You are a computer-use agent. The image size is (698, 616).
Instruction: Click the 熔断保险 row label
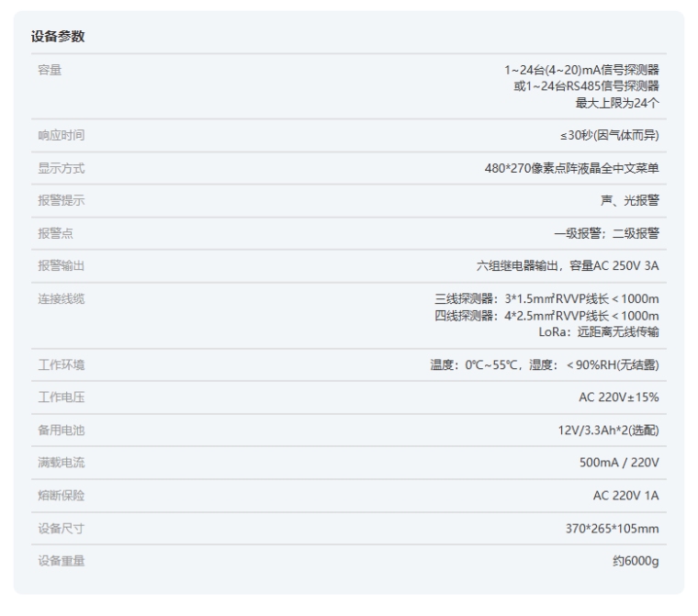pos(62,496)
